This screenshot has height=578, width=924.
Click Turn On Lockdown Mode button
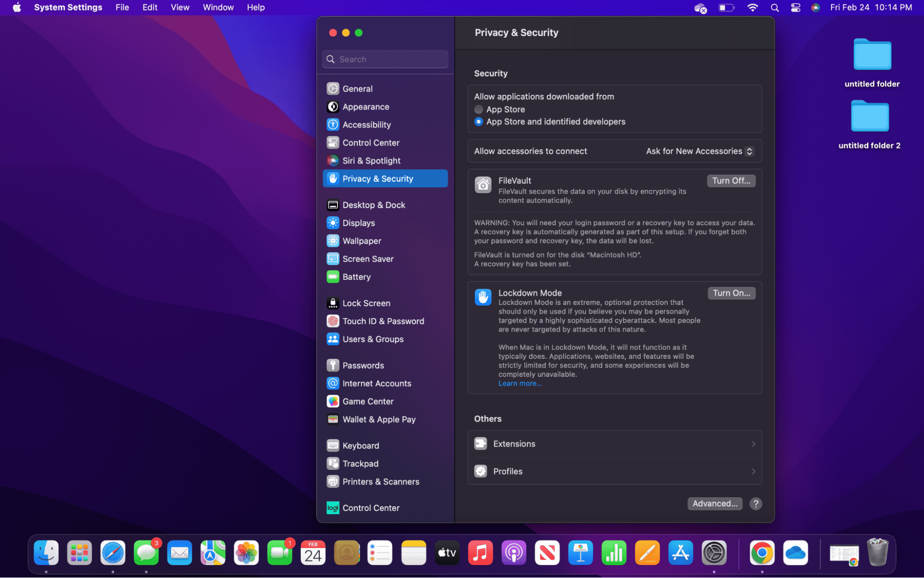click(731, 293)
